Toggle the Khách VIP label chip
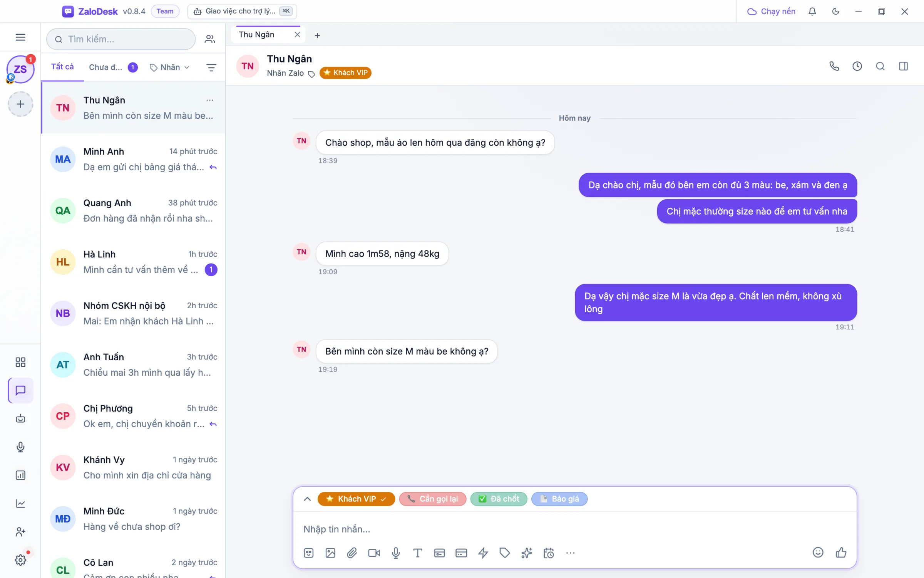The height and width of the screenshot is (578, 924). coord(356,499)
